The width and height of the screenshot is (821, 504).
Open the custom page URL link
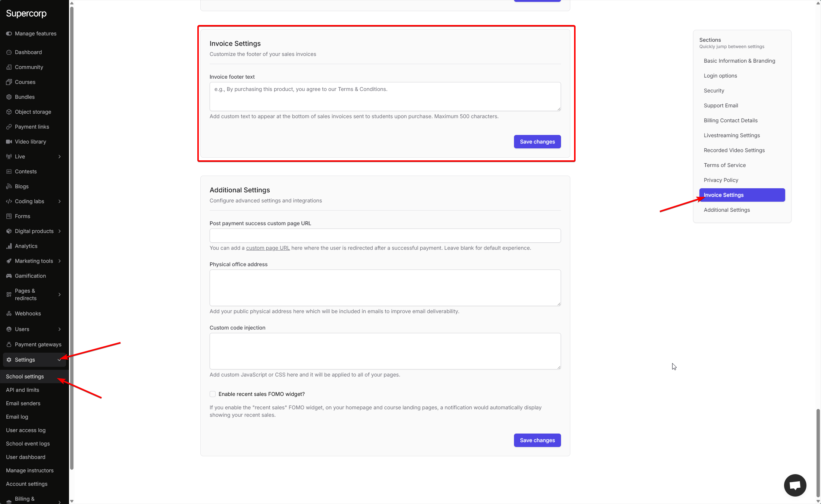[x=268, y=248]
